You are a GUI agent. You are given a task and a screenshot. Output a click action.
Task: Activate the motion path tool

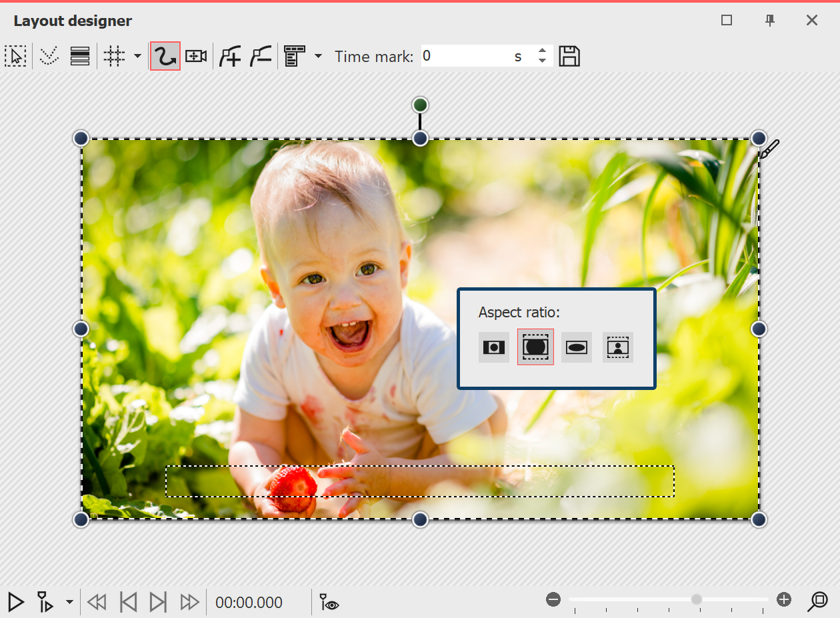tap(165, 56)
